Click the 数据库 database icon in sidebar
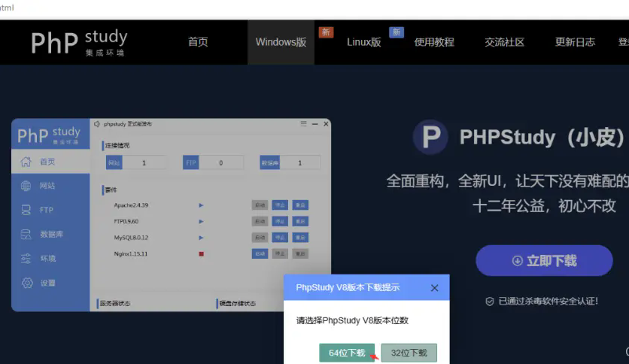This screenshot has width=629, height=364. click(x=26, y=234)
